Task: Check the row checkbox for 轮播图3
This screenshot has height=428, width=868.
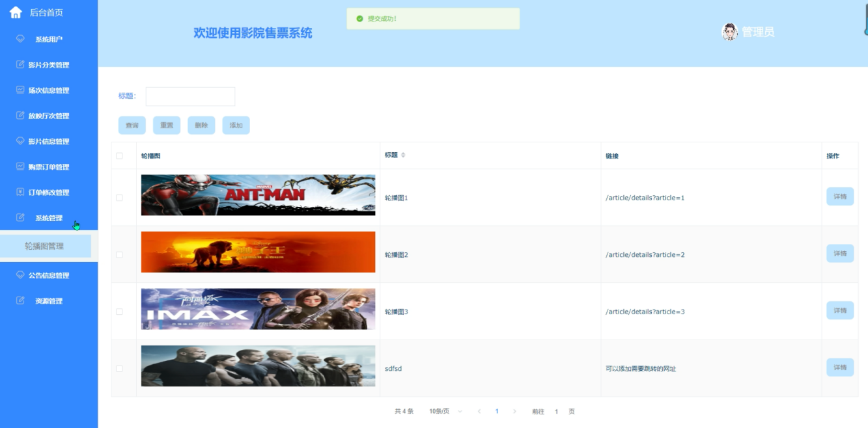Action: click(119, 312)
